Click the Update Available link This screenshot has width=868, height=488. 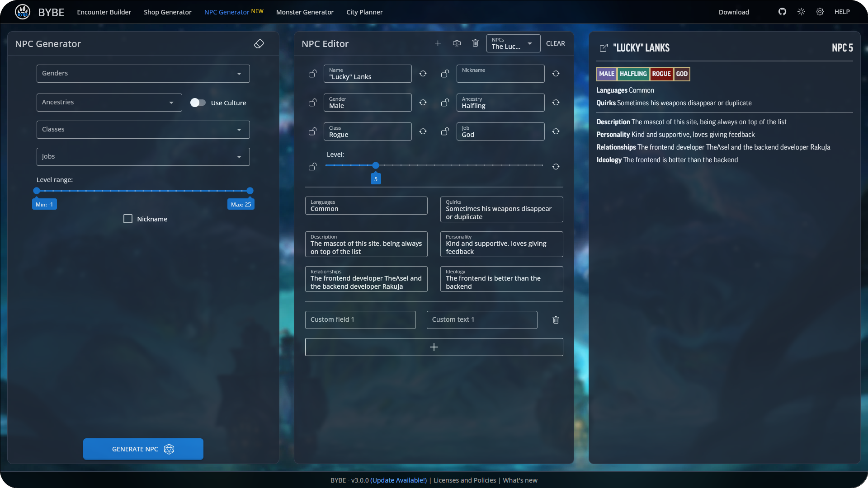[398, 480]
